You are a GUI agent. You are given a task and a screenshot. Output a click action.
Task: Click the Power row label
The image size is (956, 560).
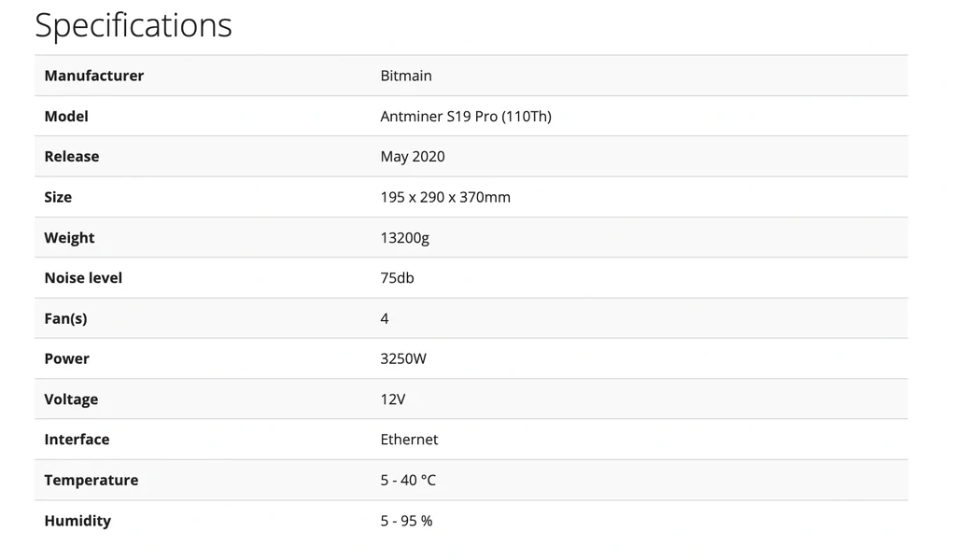click(x=67, y=358)
